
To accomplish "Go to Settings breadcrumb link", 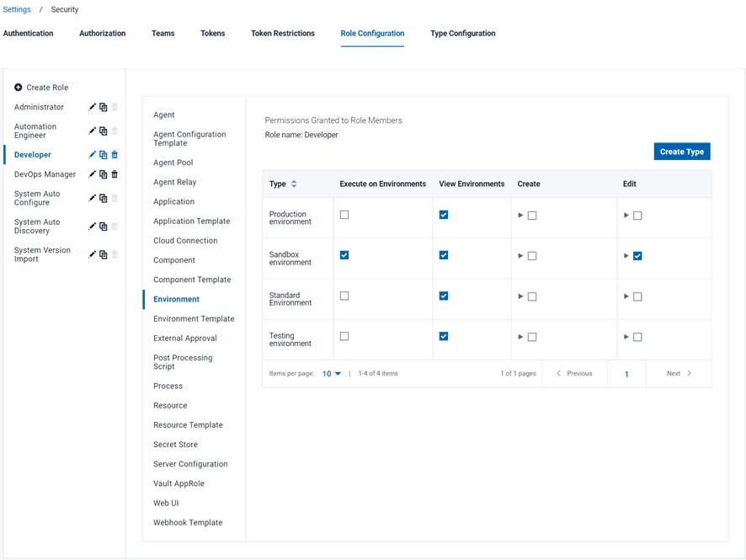I will pos(17,10).
